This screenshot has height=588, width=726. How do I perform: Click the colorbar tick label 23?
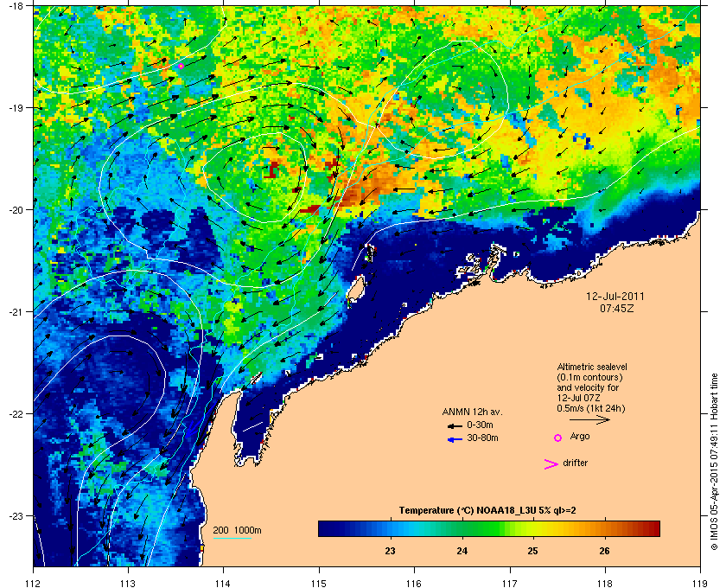coord(391,551)
